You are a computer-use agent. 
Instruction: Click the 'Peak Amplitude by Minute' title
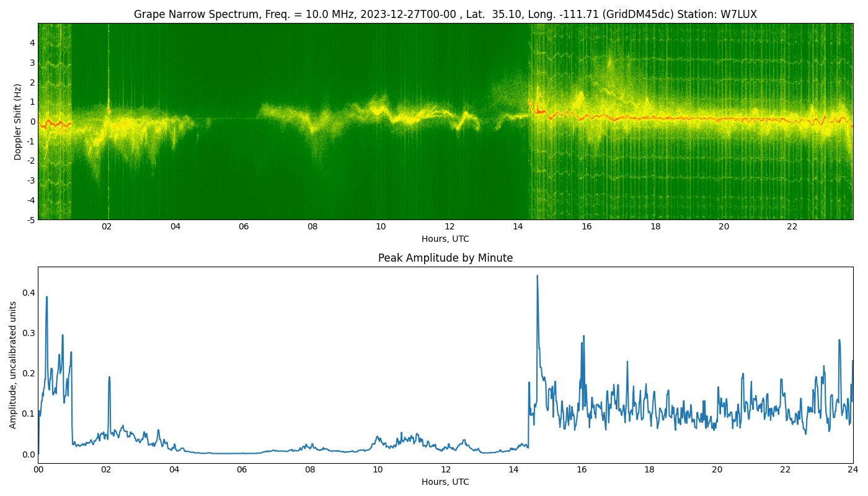point(445,258)
